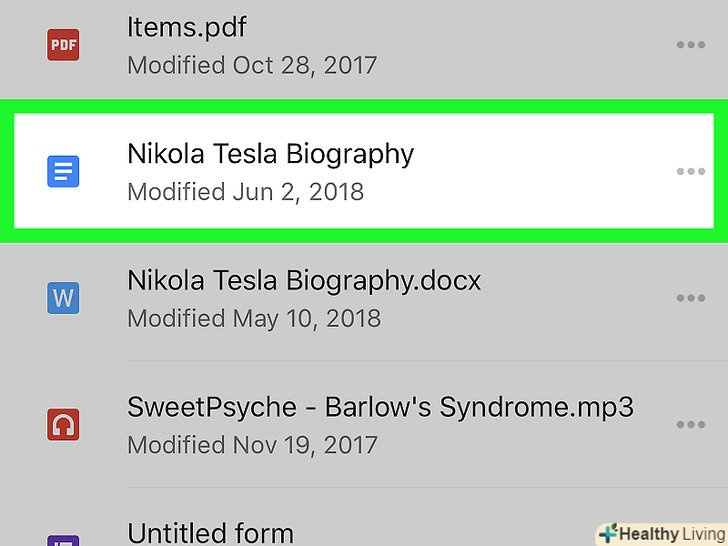Tap the red PDF icon for Items.pdf
This screenshot has width=728, height=546.
(x=64, y=45)
